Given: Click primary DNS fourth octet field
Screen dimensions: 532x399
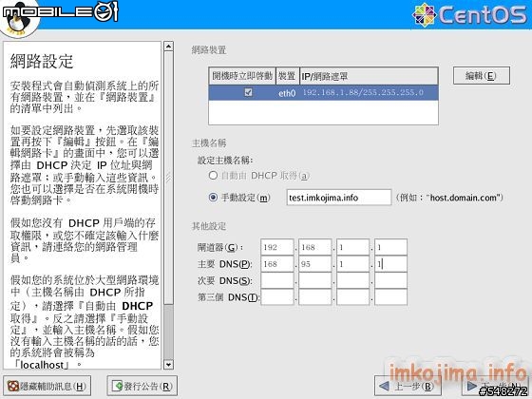Looking at the screenshot, I should (390, 264).
